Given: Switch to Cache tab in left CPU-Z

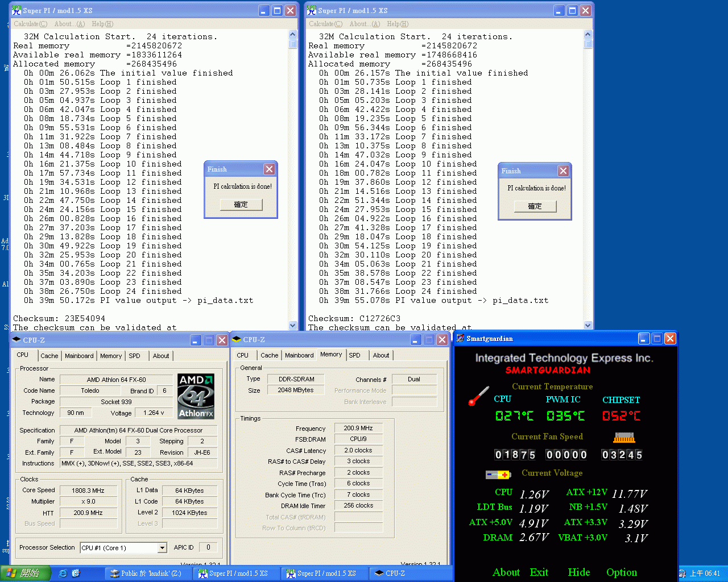Looking at the screenshot, I should (x=49, y=356).
